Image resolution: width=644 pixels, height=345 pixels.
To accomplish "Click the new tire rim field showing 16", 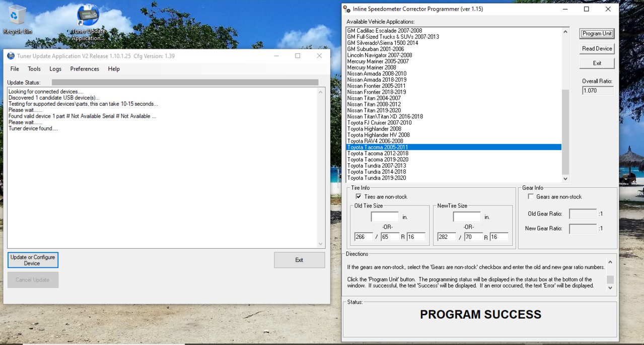I will point(499,237).
